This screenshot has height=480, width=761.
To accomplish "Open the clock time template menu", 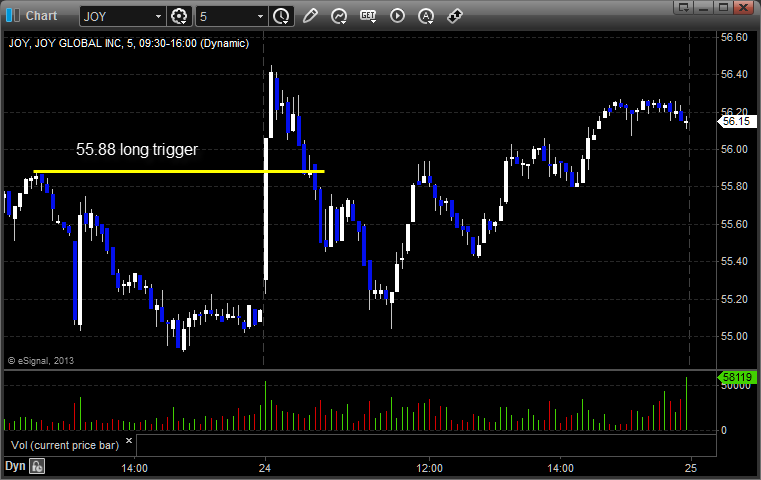I will pyautogui.click(x=281, y=17).
